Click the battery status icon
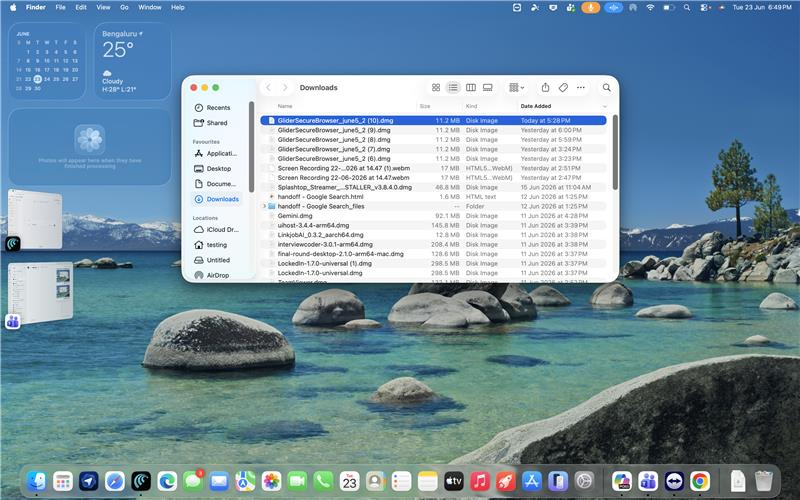This screenshot has width=800, height=500. (x=668, y=8)
